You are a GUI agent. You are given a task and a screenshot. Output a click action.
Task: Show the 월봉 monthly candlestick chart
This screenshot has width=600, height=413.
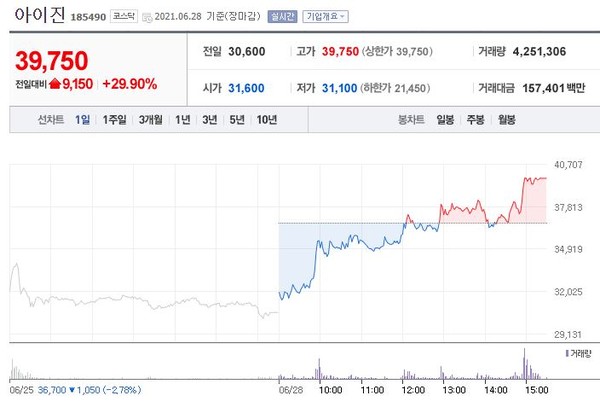[x=506, y=120]
